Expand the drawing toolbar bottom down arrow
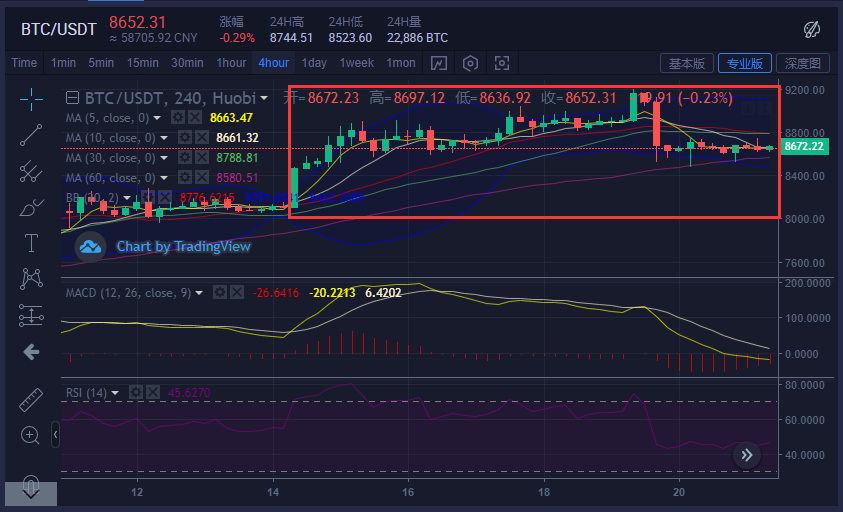Screen dimensions: 843x512 (31, 493)
